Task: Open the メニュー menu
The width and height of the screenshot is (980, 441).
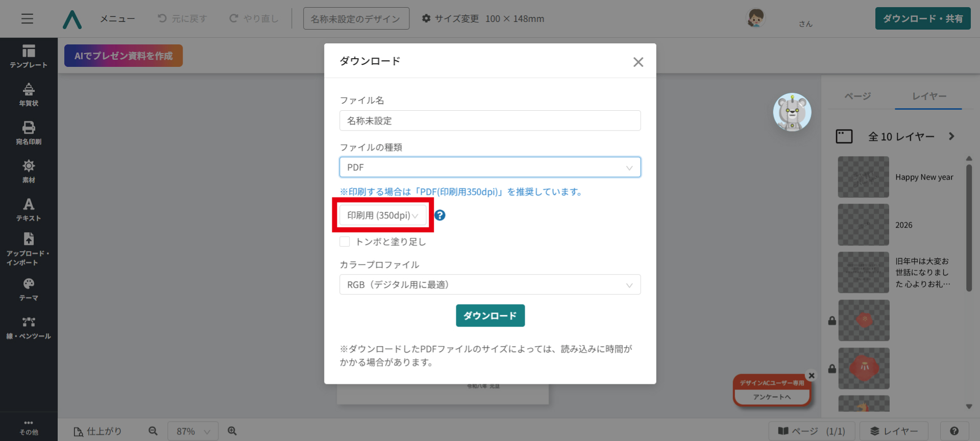Action: tap(117, 19)
